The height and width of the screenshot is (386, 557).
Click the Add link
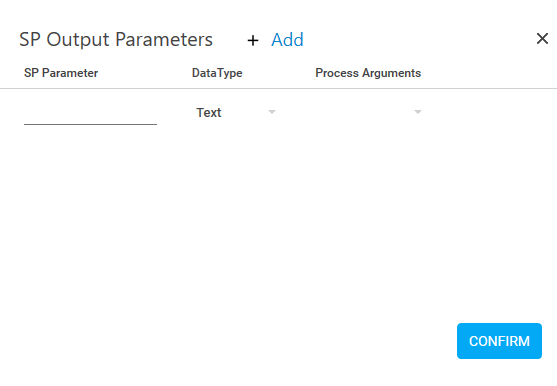pos(287,39)
